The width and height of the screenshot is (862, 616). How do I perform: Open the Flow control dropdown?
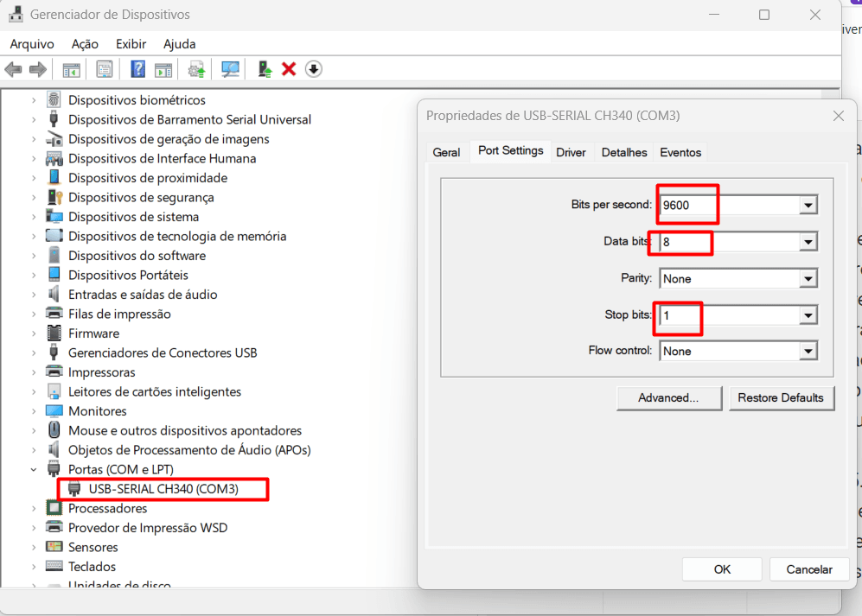click(808, 351)
